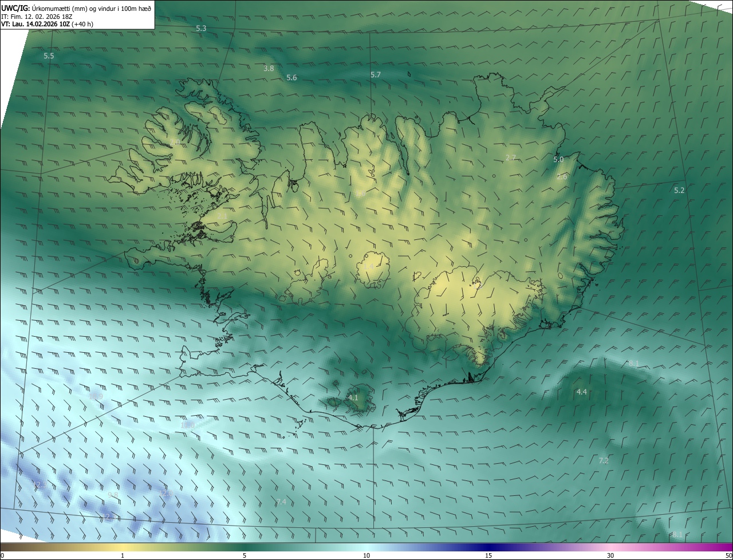Click the 5.6 value label on the map
This screenshot has width=733, height=560.
point(291,77)
